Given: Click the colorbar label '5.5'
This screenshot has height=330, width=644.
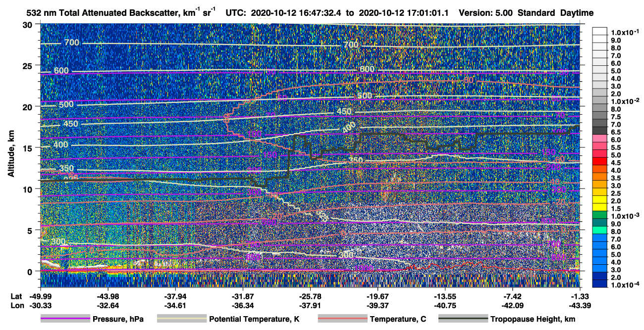Looking at the screenshot, I should pos(615,147).
